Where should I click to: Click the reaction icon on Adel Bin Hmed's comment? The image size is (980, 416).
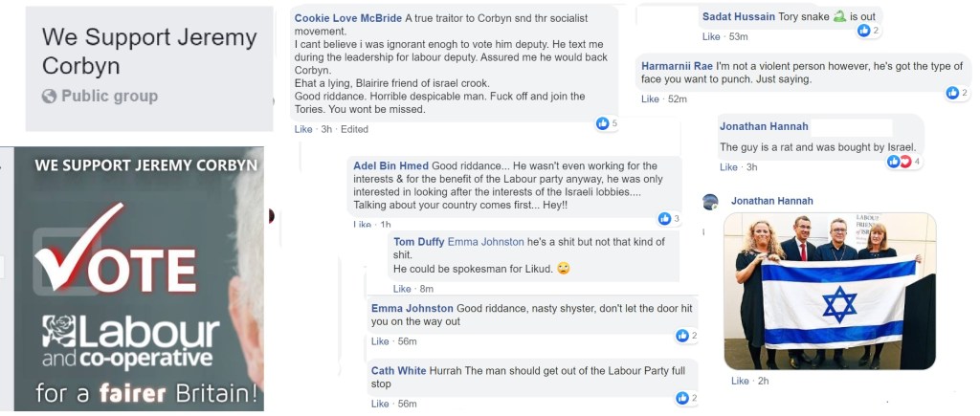pyautogui.click(x=664, y=219)
